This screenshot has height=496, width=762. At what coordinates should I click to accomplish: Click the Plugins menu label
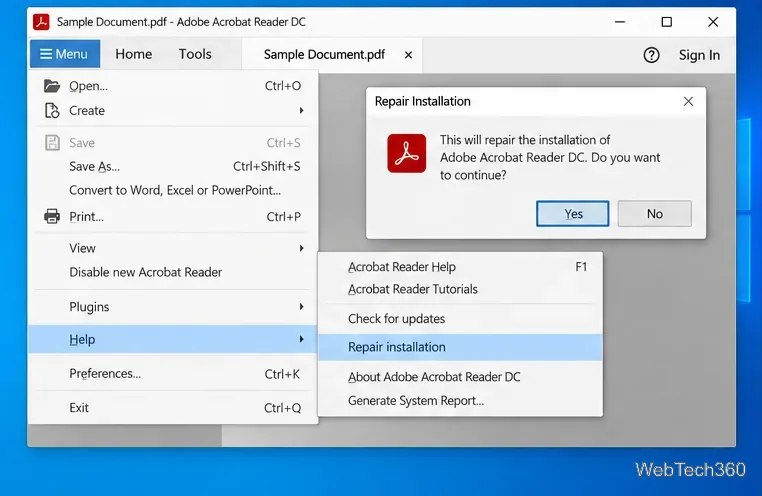coord(89,307)
